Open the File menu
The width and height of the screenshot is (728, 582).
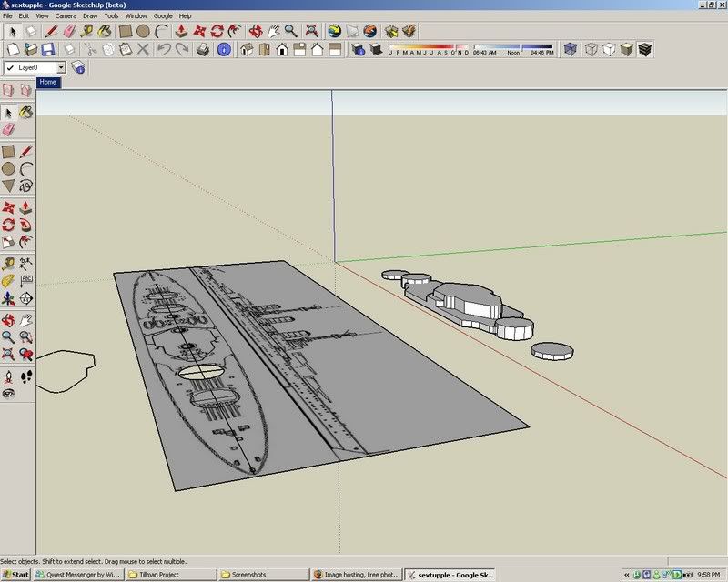coord(7,15)
